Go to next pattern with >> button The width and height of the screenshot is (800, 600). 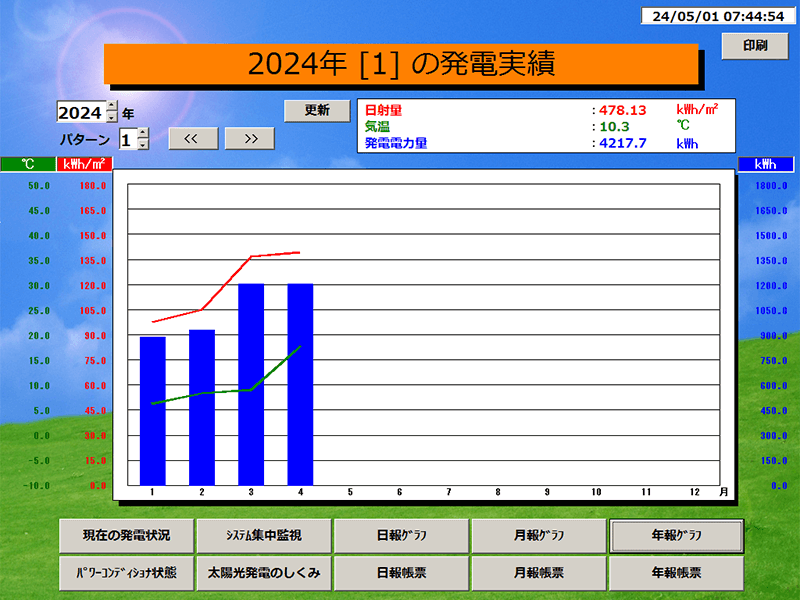pos(249,139)
